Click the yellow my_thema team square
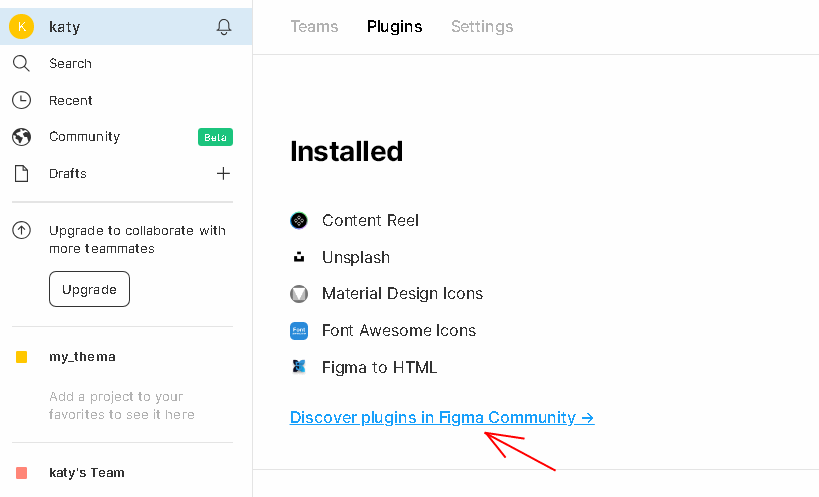The height and width of the screenshot is (497, 819). click(x=21, y=357)
